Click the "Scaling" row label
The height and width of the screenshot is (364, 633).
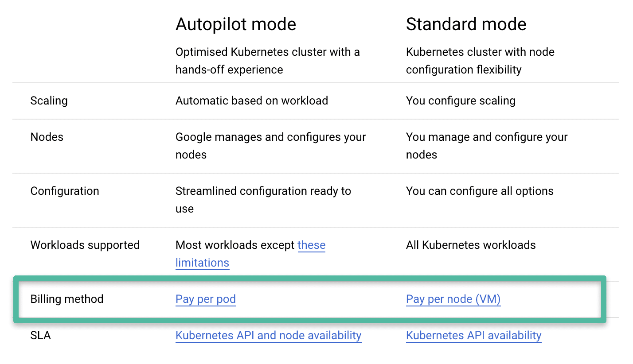click(49, 101)
